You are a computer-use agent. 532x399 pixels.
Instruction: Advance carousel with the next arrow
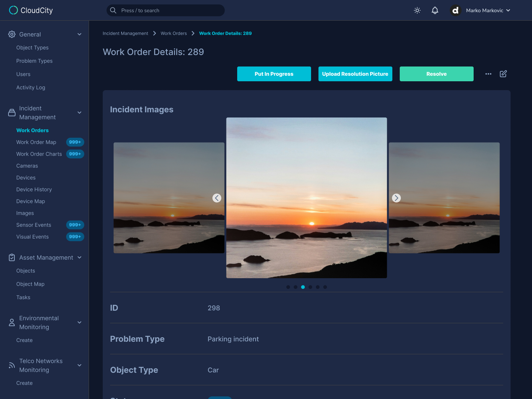pos(396,198)
